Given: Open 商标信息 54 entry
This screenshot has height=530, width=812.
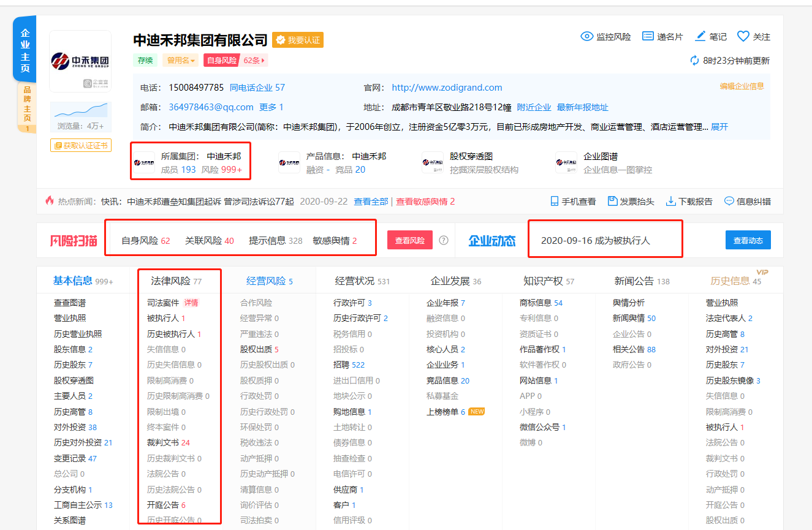Looking at the screenshot, I should (541, 303).
